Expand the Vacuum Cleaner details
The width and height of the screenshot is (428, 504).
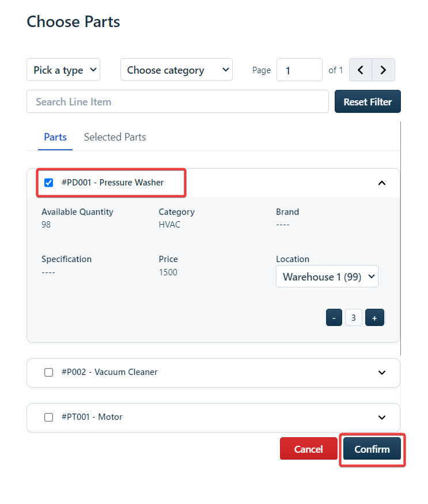tap(381, 373)
